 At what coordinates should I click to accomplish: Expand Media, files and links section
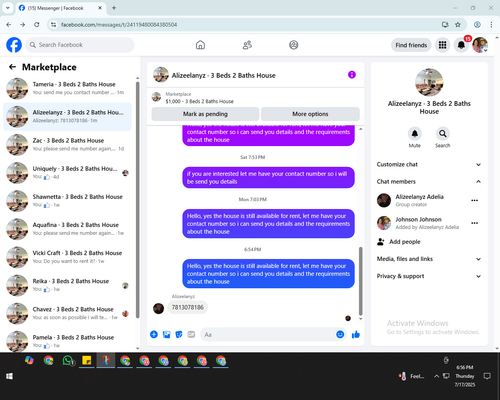tap(429, 259)
